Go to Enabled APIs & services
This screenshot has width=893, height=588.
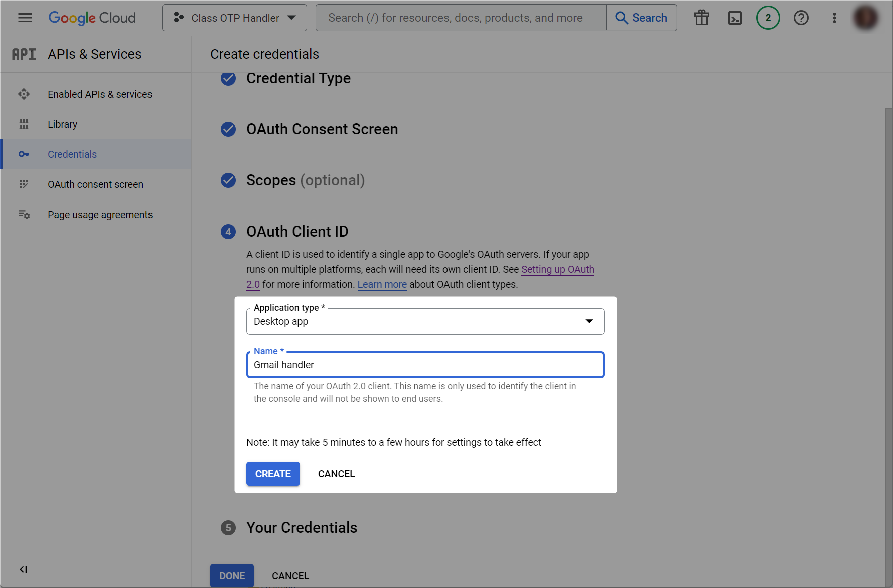(99, 94)
